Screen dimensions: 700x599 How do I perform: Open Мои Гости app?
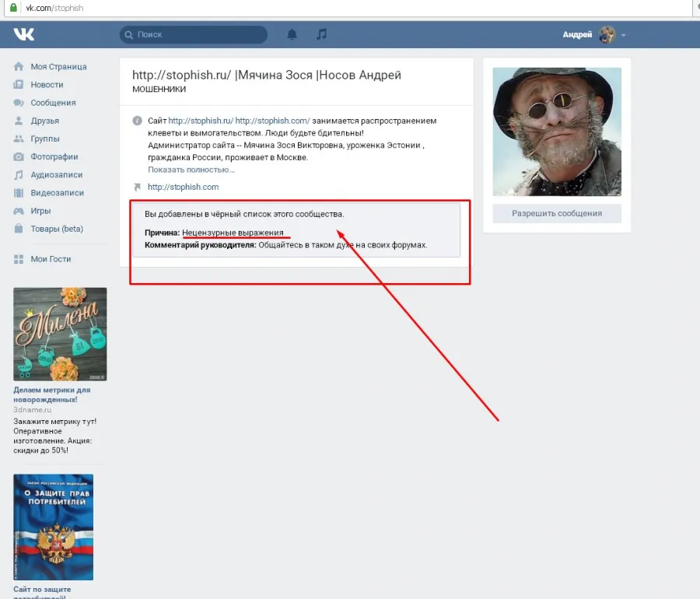[x=51, y=259]
